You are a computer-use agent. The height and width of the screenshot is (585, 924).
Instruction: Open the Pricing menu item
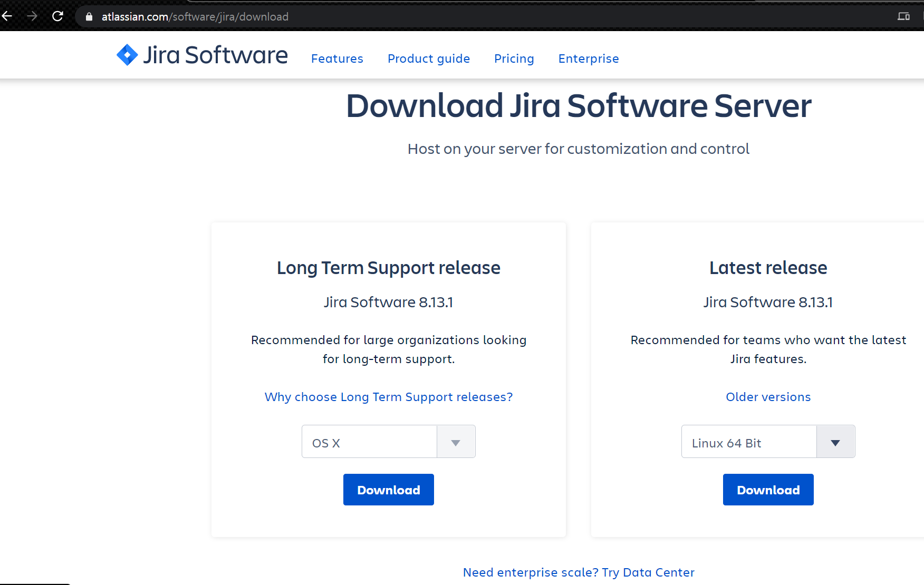[x=514, y=58]
